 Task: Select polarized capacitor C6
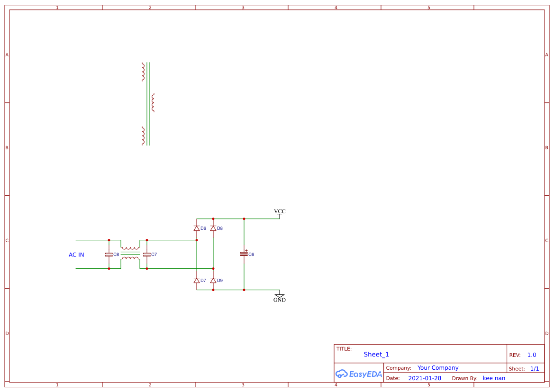[244, 255]
